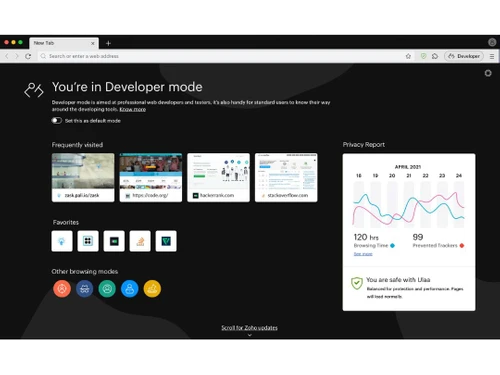Image resolution: width=500 pixels, height=375 pixels.
Task: Toggle Set this as default mode switch
Action: coord(57,120)
